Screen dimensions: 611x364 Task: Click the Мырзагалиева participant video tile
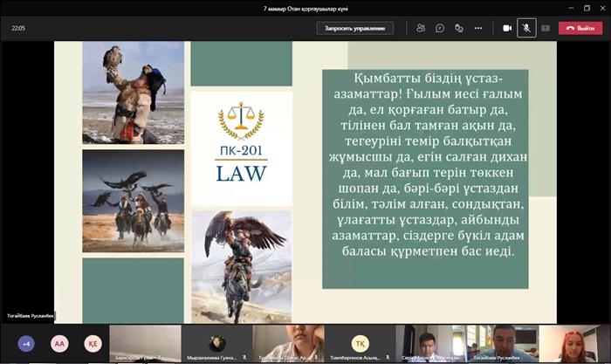pos(216,343)
